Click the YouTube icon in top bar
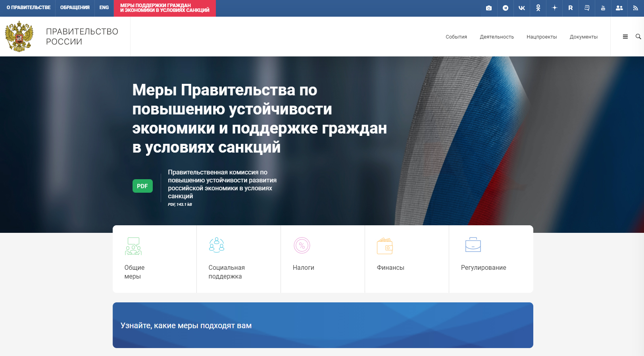The image size is (644, 356). [603, 8]
